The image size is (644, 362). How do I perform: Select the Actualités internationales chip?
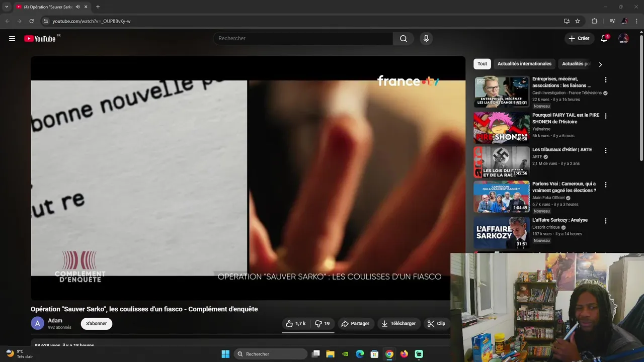524,64
